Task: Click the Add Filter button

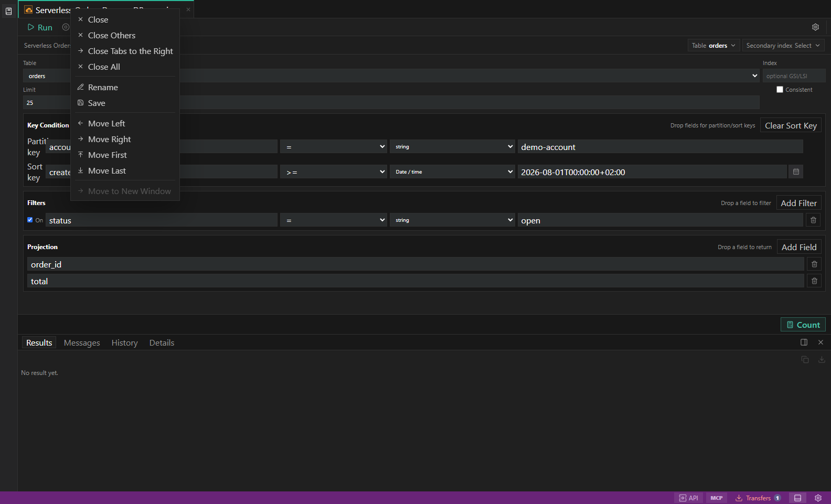Action: click(798, 203)
